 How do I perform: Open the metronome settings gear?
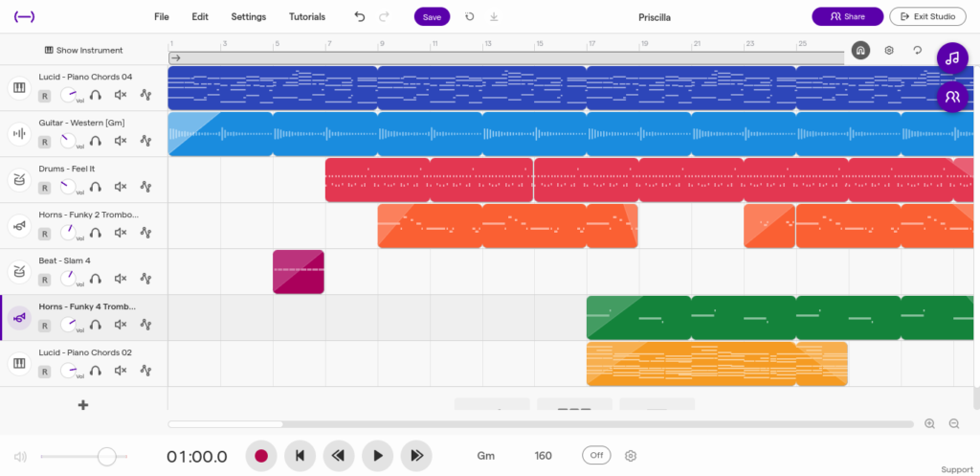(x=631, y=456)
